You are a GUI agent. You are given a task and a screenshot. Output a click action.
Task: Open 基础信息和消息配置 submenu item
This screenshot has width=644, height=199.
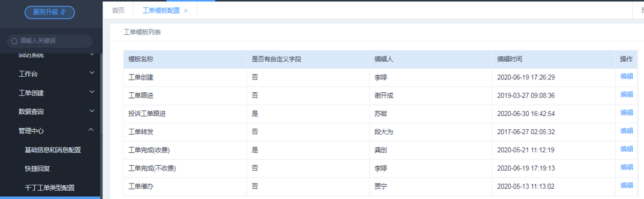click(53, 150)
